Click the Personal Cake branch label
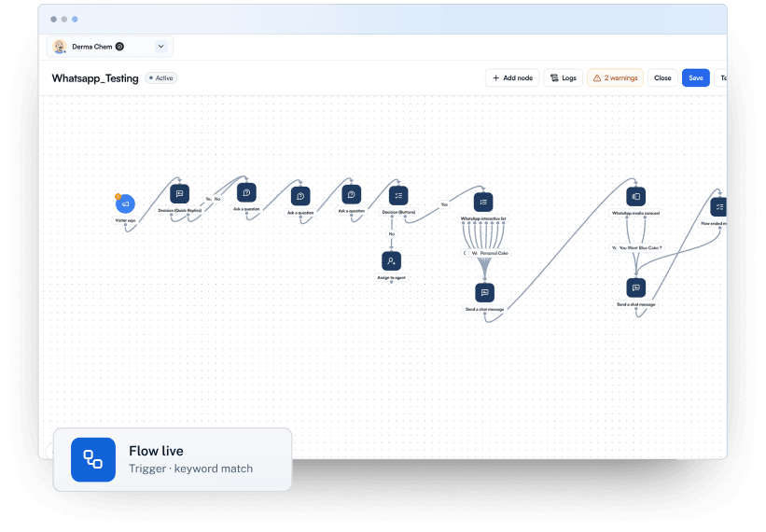766x532 pixels. pyautogui.click(x=494, y=253)
